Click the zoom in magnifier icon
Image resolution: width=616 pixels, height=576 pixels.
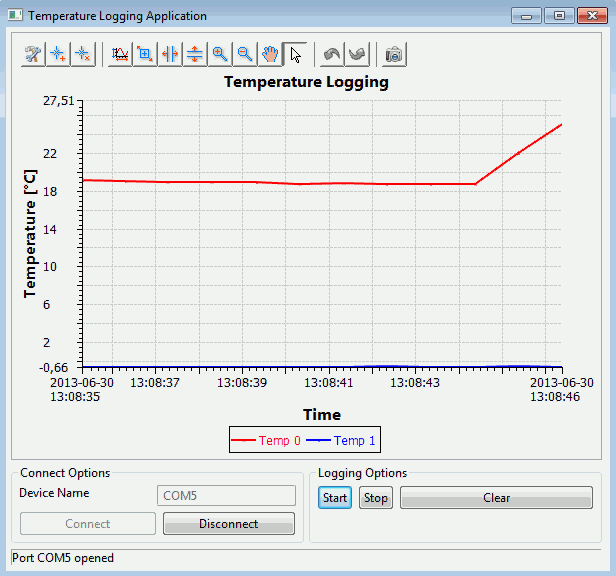(x=220, y=55)
